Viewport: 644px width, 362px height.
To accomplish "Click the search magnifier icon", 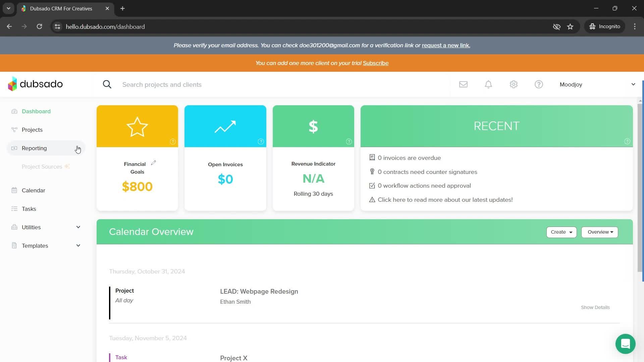I will coord(107,84).
